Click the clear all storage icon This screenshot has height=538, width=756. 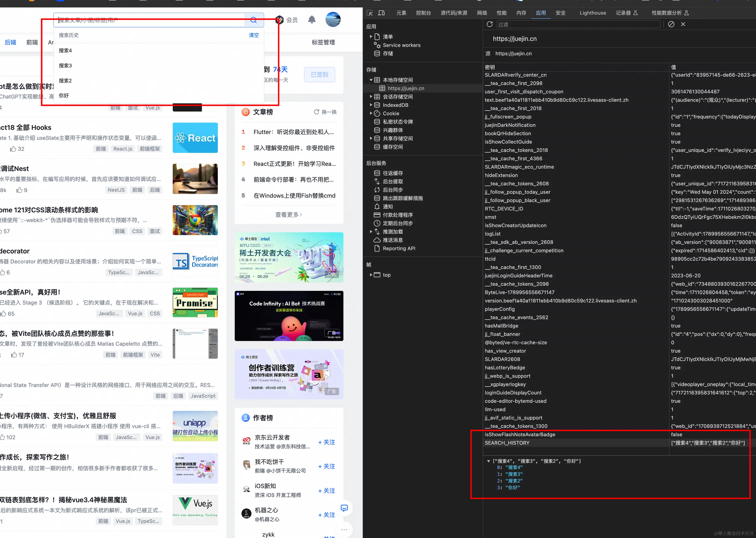tap(671, 24)
